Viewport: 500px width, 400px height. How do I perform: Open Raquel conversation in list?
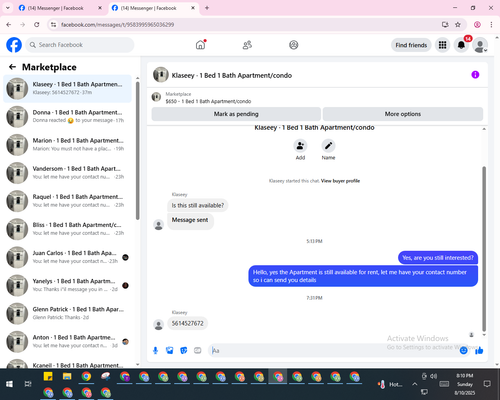[67, 201]
